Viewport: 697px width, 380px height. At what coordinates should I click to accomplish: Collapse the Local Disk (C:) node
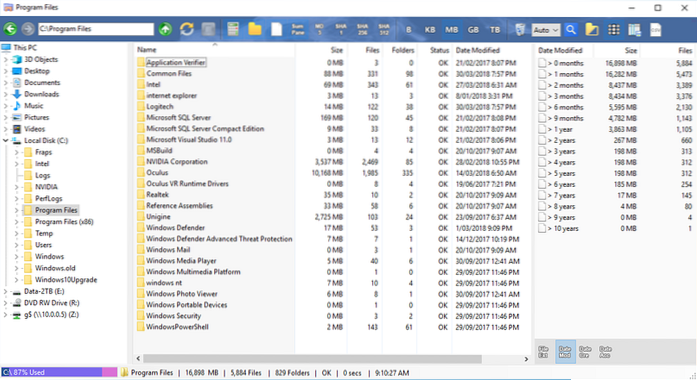(x=6, y=140)
